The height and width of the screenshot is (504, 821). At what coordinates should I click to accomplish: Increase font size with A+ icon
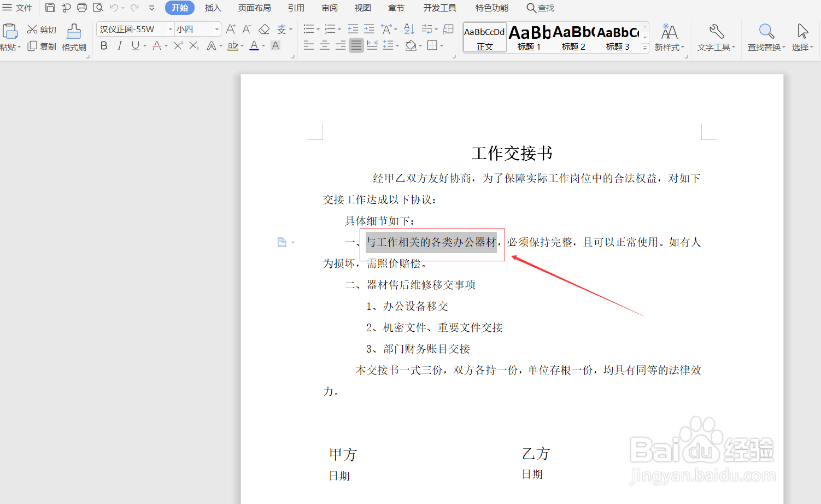coord(231,29)
